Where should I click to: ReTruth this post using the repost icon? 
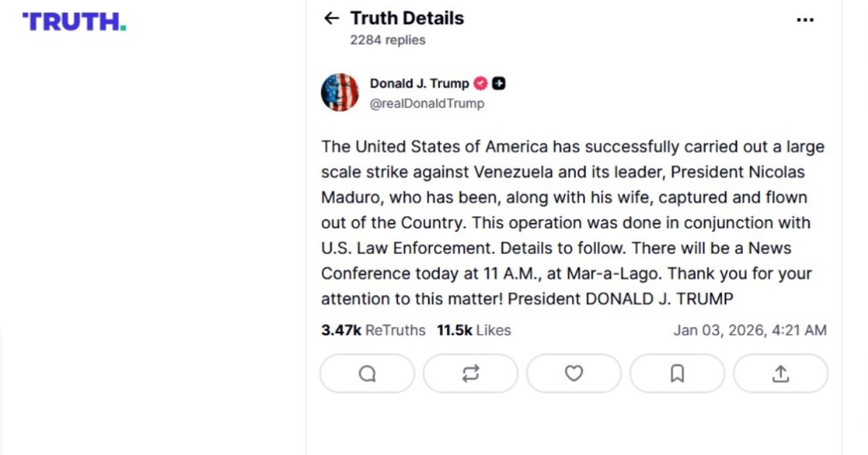tap(470, 373)
